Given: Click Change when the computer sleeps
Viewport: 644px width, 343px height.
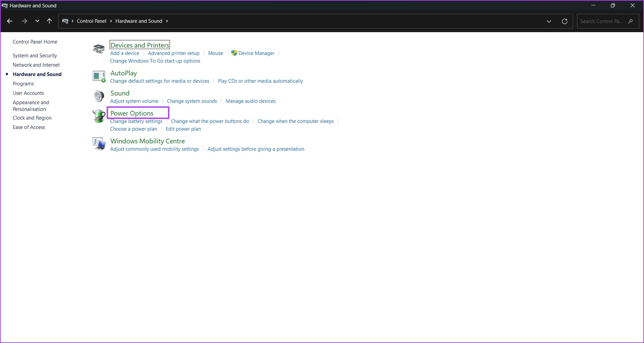Looking at the screenshot, I should [296, 121].
